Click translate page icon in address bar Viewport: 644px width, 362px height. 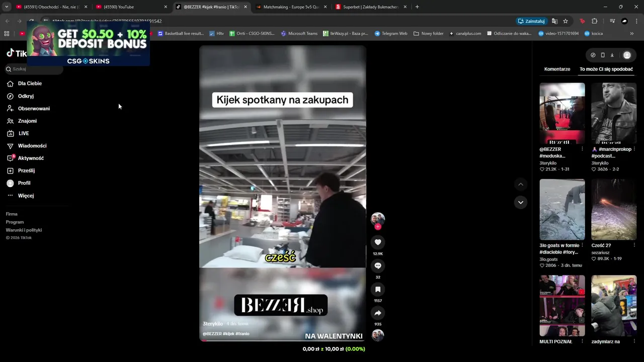pos(554,21)
